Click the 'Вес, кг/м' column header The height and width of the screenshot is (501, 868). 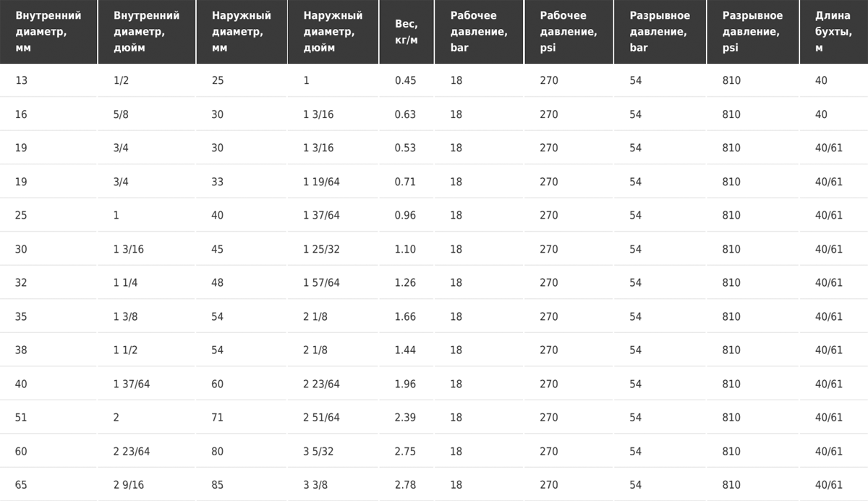407,32
